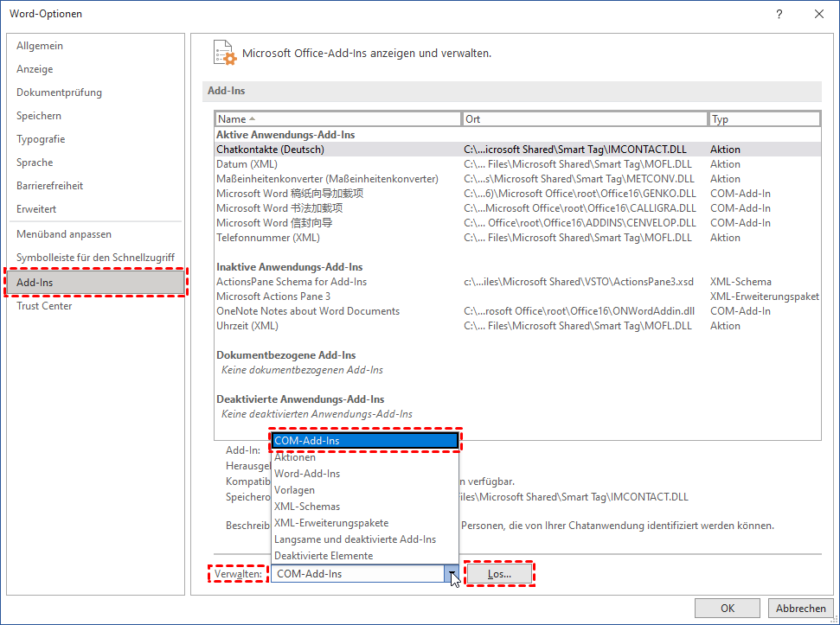
Task: Click path ending in ActionsPane3.xsd
Action: tap(579, 282)
